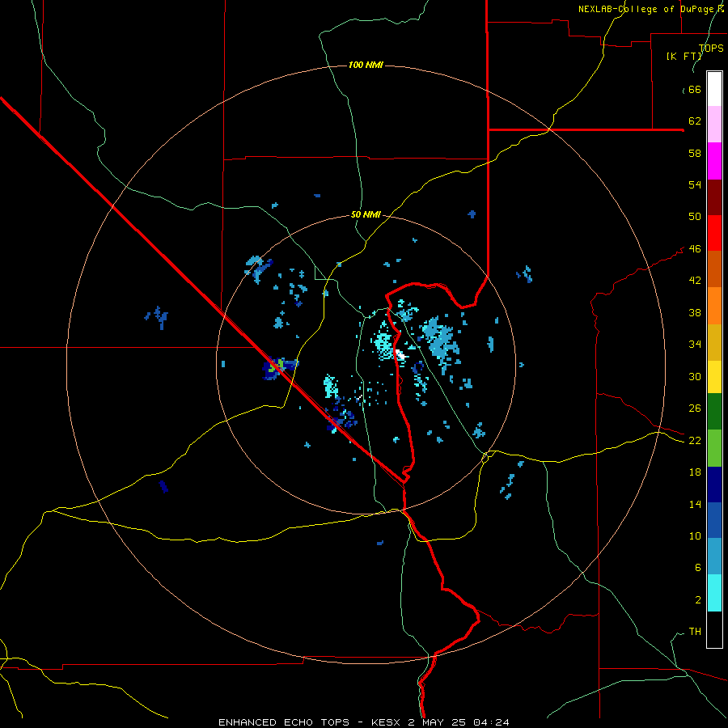Click the legend value '42'
Screen dimensions: 728x728
point(695,281)
